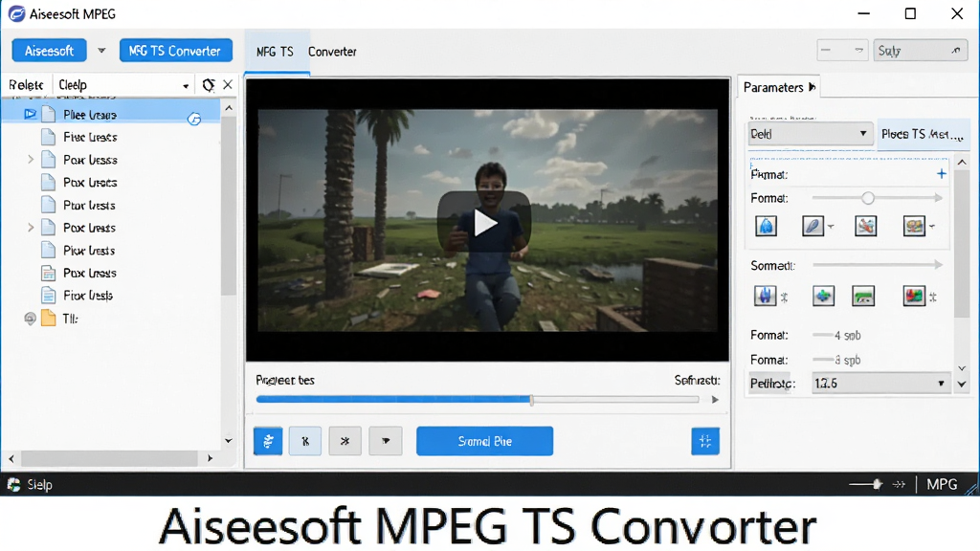This screenshot has height=551, width=980.
Task: Open the Cleelp dropdown
Action: [123, 85]
